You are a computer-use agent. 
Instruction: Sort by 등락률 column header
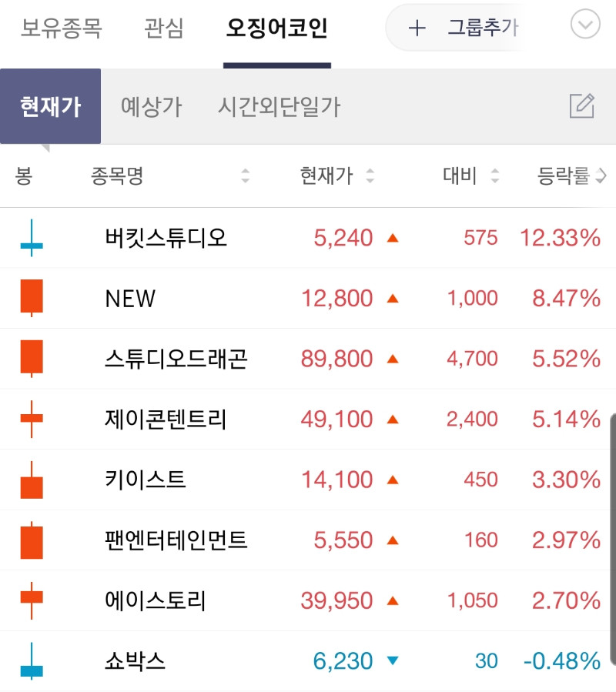tap(570, 176)
